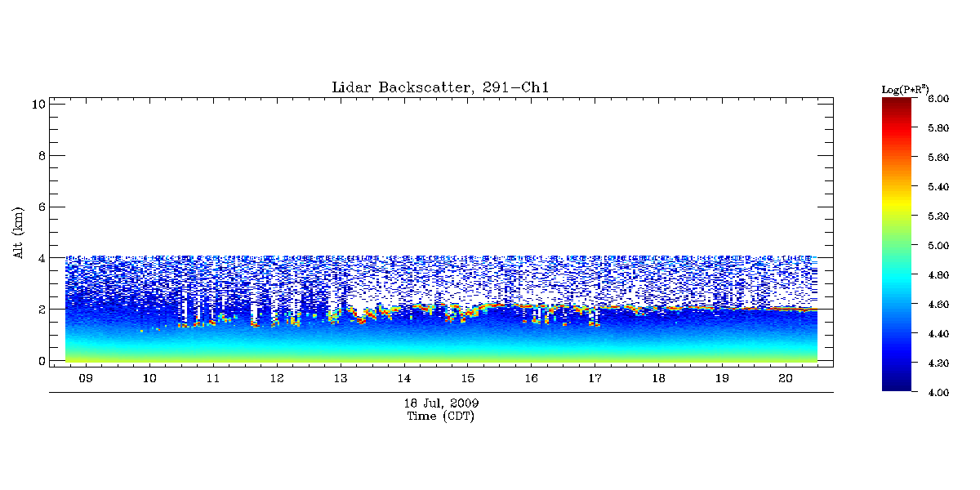Click the x-axis hour tick 09
This screenshot has width=980, height=490.
point(86,379)
